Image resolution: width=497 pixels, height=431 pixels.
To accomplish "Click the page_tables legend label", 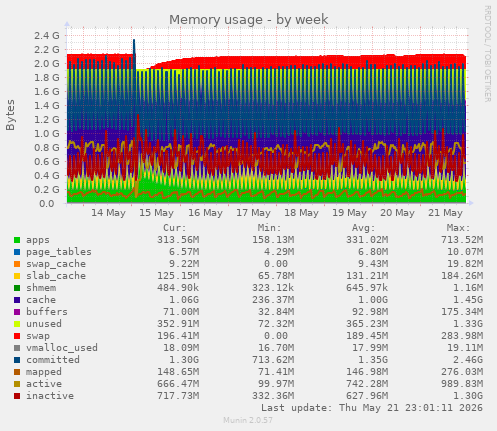I will [x=59, y=252].
